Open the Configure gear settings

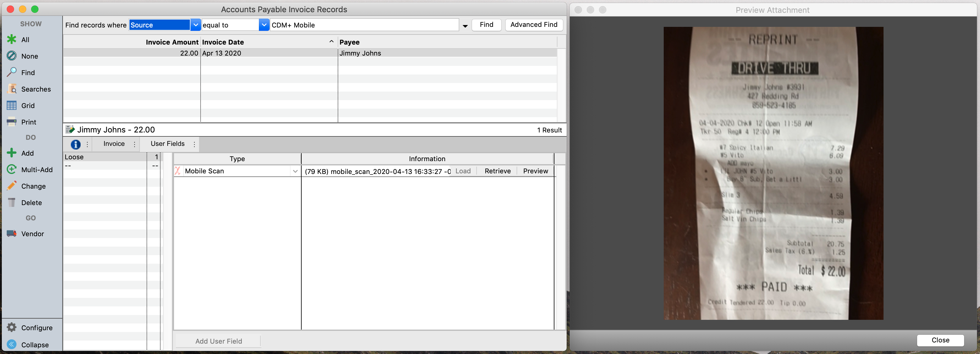[12, 327]
